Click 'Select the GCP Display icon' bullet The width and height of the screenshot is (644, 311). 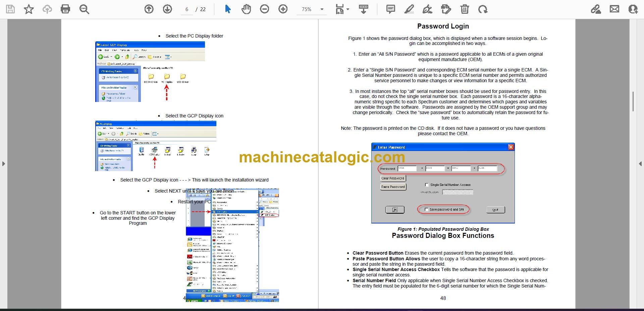click(194, 116)
